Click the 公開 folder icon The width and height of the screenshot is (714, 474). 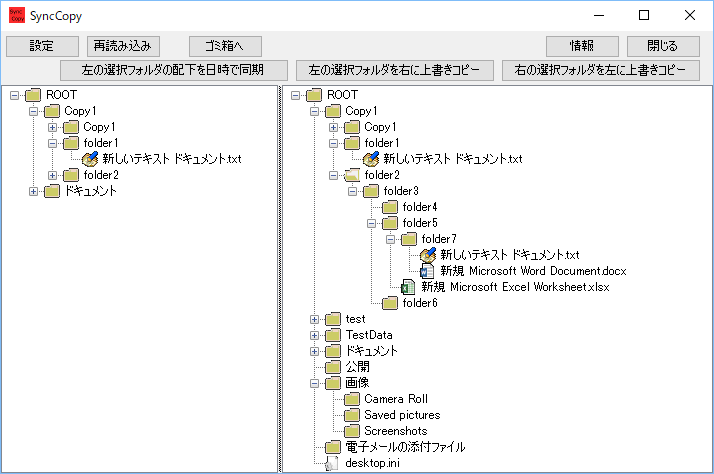coord(333,367)
